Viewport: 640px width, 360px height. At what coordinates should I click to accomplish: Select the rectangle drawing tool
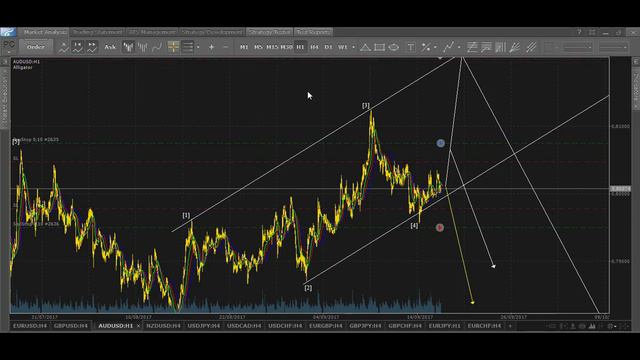click(380, 47)
